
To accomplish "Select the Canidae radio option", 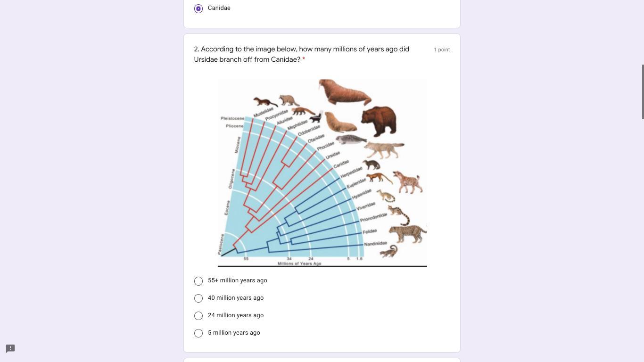I will tap(198, 8).
